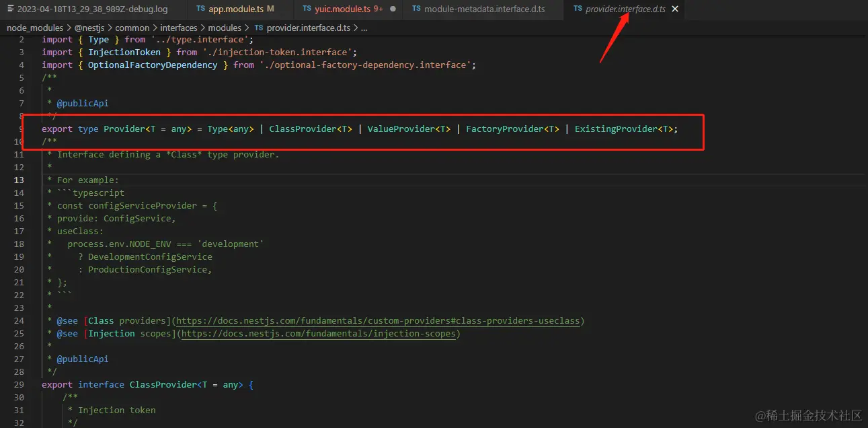
Task: Click 'Interface defining a *Class* type provider.' comment
Action: [168, 155]
